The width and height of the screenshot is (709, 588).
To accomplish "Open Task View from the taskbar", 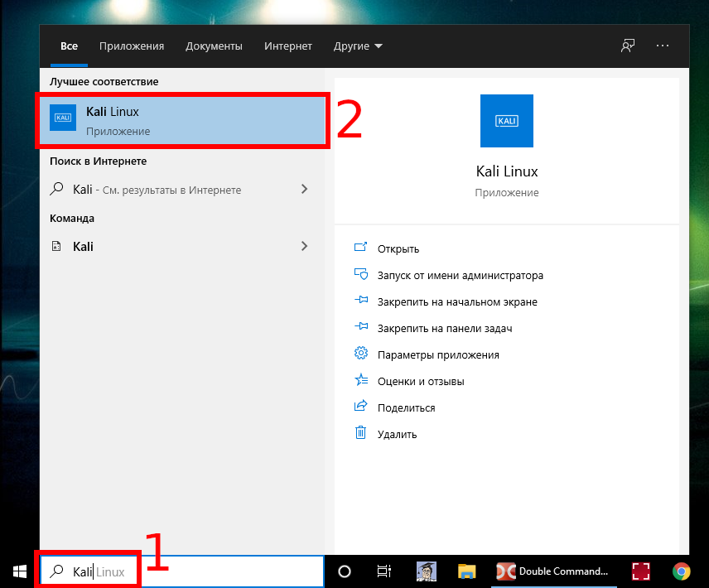I will click(383, 571).
